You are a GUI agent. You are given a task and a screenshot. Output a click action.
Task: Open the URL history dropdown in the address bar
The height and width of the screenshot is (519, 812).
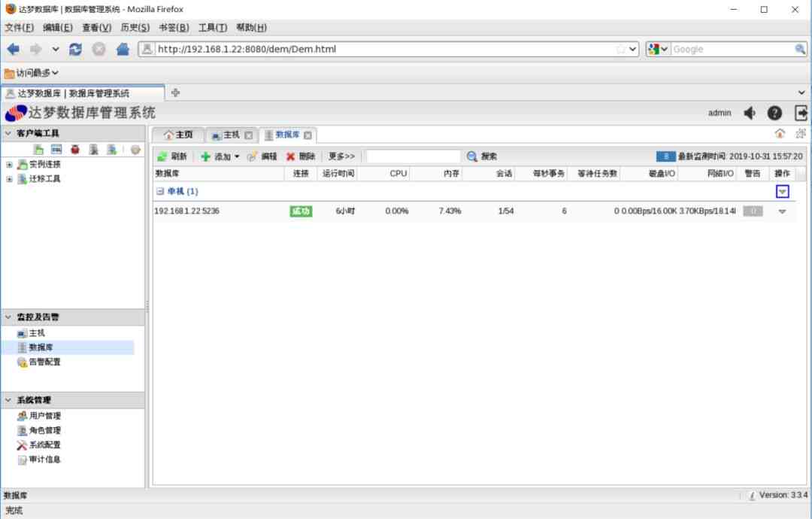click(632, 49)
